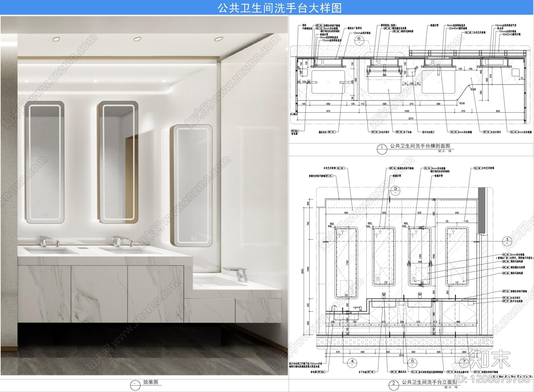Screen dimensions: 534x392
Task: Select the 公共卫生间洗手台横剖面图 drawing title
Action: 420,146
